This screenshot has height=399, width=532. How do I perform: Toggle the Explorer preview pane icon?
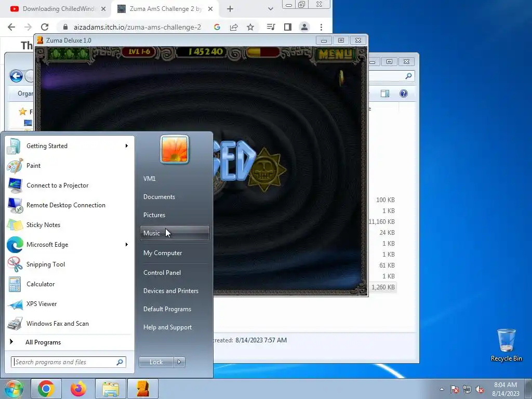tap(385, 94)
